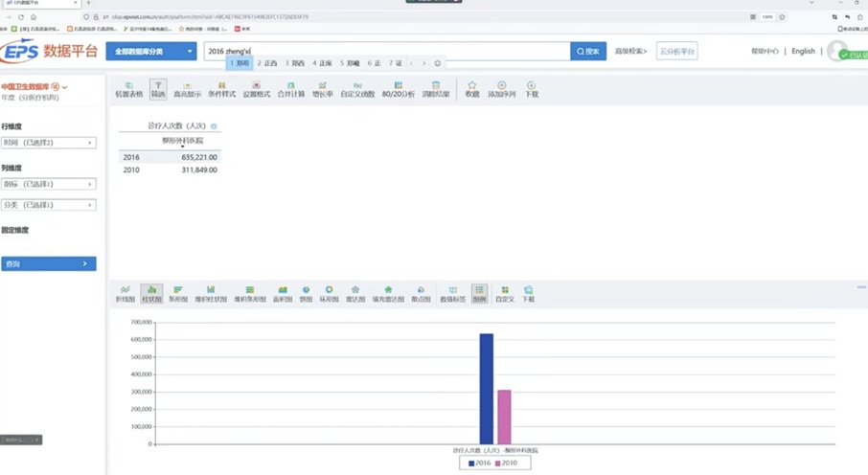Switch chart to 折线图 line chart
The width and height of the screenshot is (868, 475).
125,294
